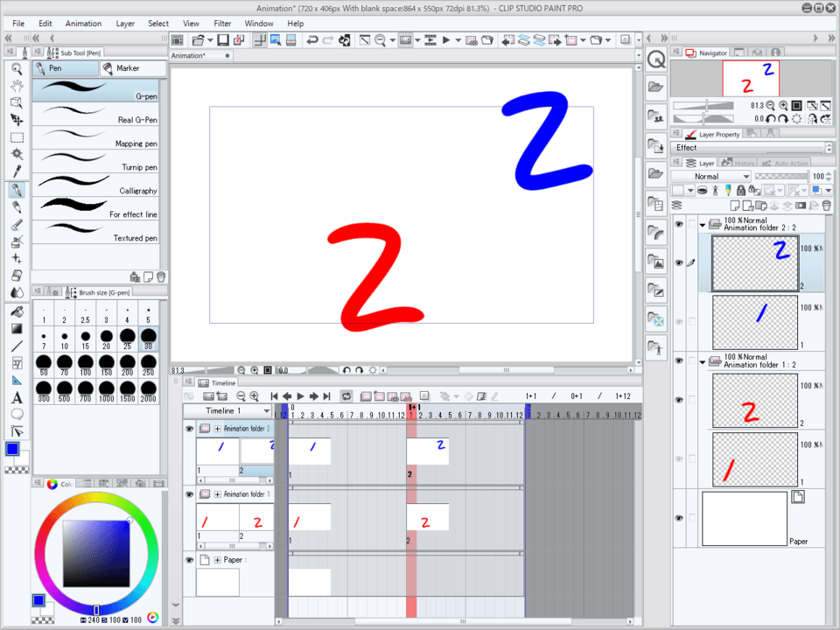Hide Animation folder 2 in the Layer panel
The width and height of the screenshot is (840, 630).
pyautogui.click(x=679, y=225)
